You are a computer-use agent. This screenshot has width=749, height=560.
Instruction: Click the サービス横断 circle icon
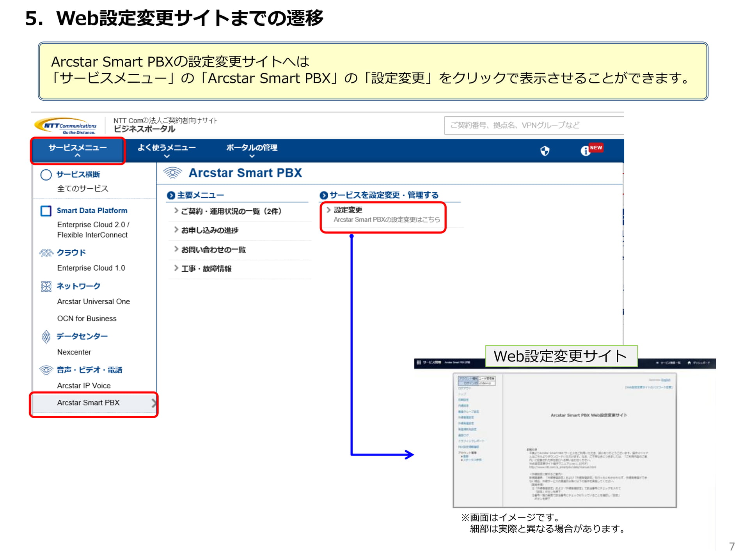(46, 175)
